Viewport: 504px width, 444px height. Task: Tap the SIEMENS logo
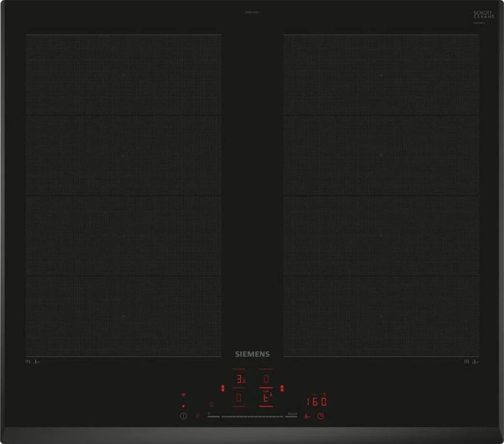[252, 354]
